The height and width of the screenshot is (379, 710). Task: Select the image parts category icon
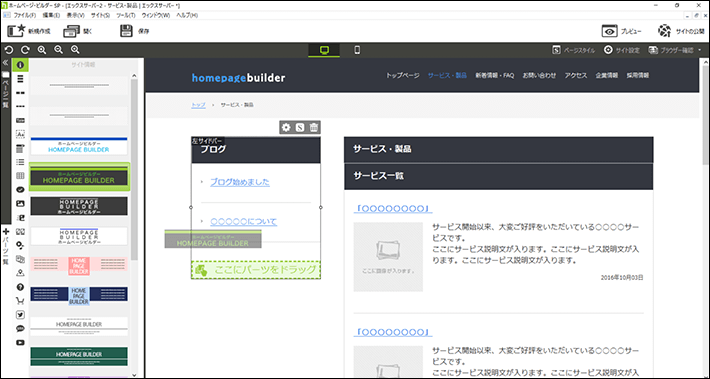tap(20, 204)
